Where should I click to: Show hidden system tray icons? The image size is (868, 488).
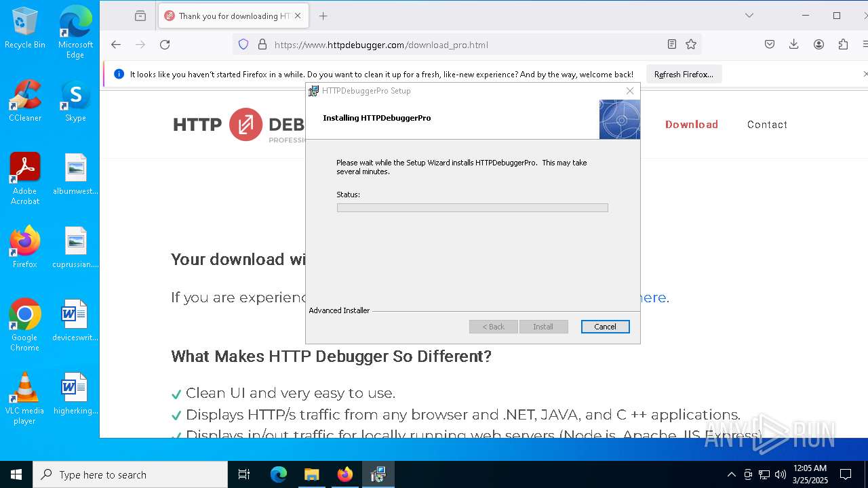click(731, 474)
